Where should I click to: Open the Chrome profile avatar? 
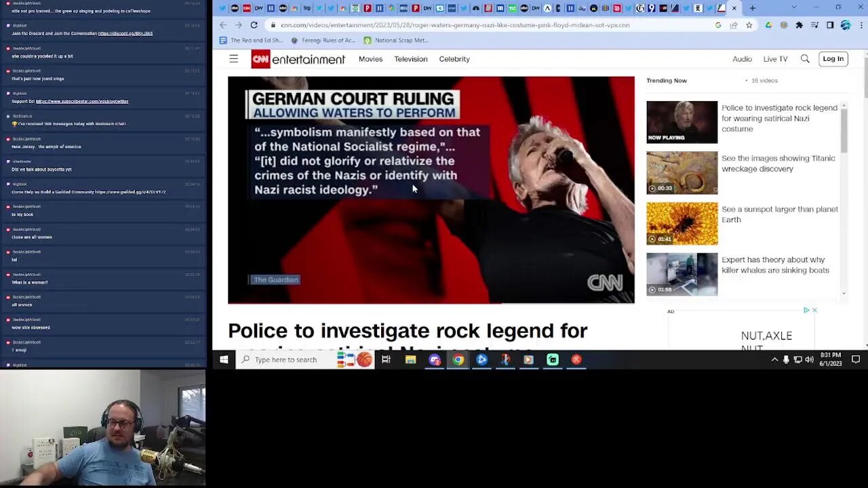[x=846, y=25]
